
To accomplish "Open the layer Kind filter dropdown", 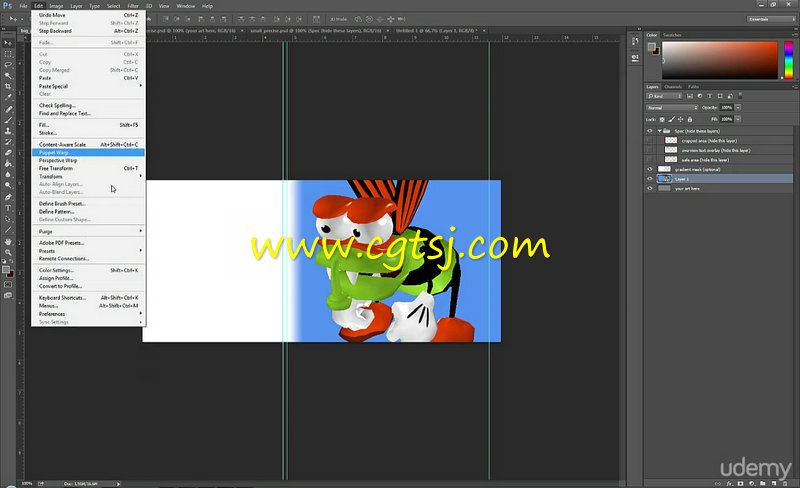I will point(664,96).
